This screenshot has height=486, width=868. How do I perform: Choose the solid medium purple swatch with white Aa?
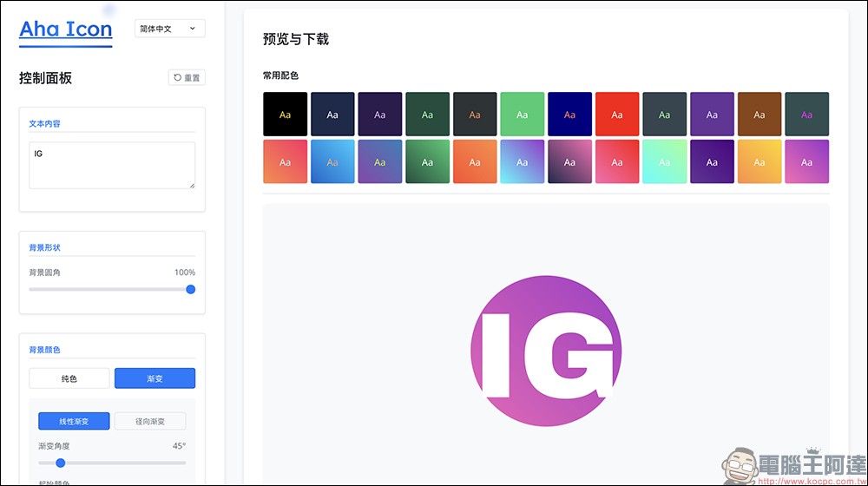(712, 114)
